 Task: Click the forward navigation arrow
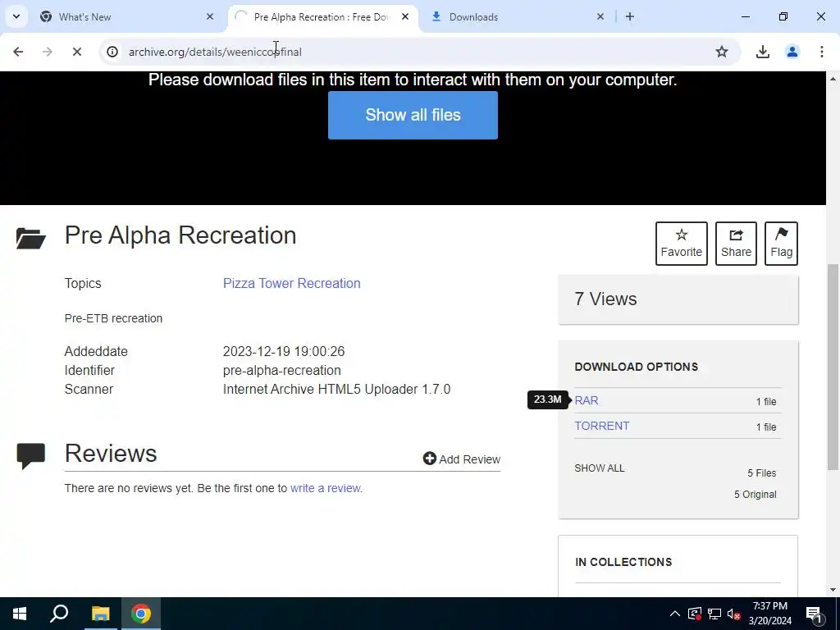pyautogui.click(x=48, y=52)
